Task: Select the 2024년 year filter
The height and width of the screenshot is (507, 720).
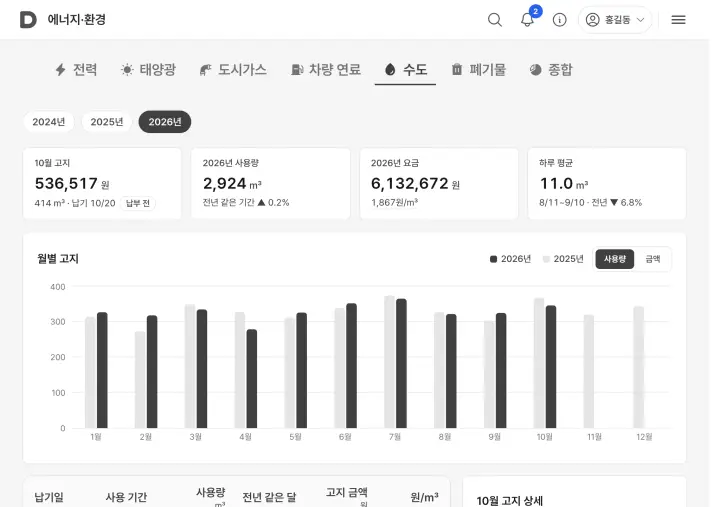Action: [49, 122]
